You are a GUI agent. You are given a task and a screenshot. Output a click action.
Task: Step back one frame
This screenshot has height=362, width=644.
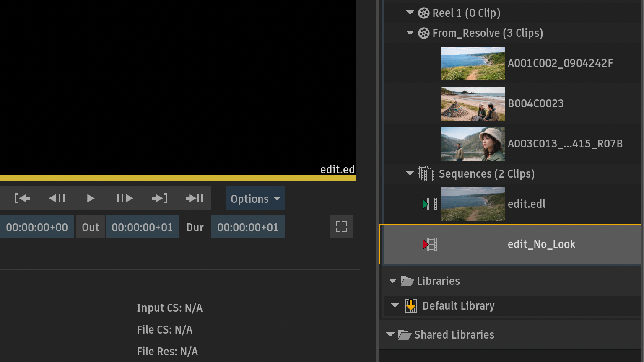pyautogui.click(x=57, y=198)
